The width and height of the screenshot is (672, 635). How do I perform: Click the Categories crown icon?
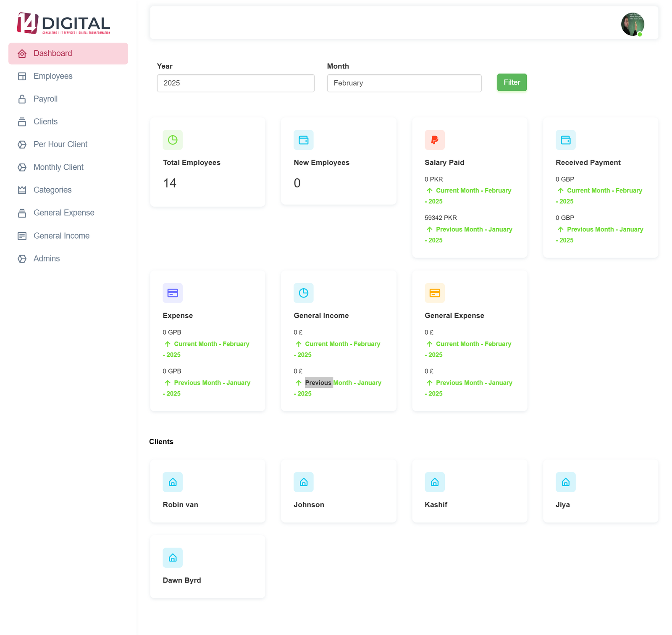click(x=22, y=190)
